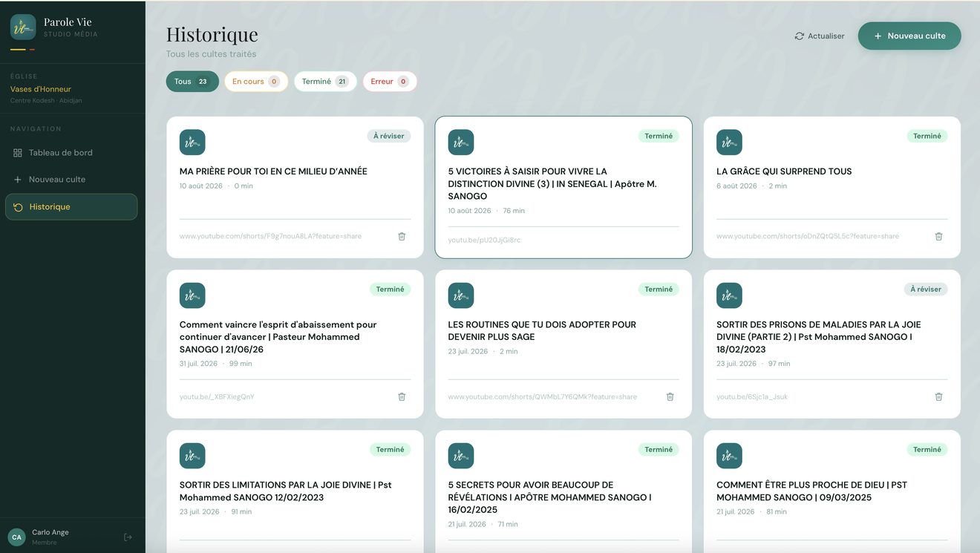Click trash icon on "LES ROUTINES QUE TU DOIS ADOPTER" card
980x553 pixels.
pos(670,396)
